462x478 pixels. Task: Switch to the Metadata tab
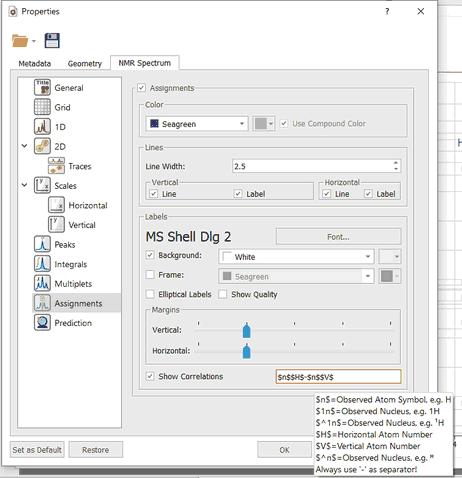(x=35, y=64)
